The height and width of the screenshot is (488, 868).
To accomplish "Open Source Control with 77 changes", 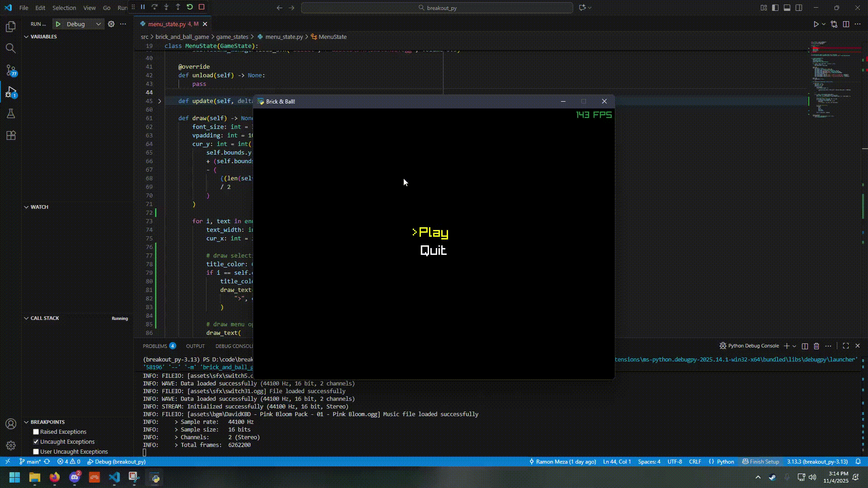I will pos(11,70).
